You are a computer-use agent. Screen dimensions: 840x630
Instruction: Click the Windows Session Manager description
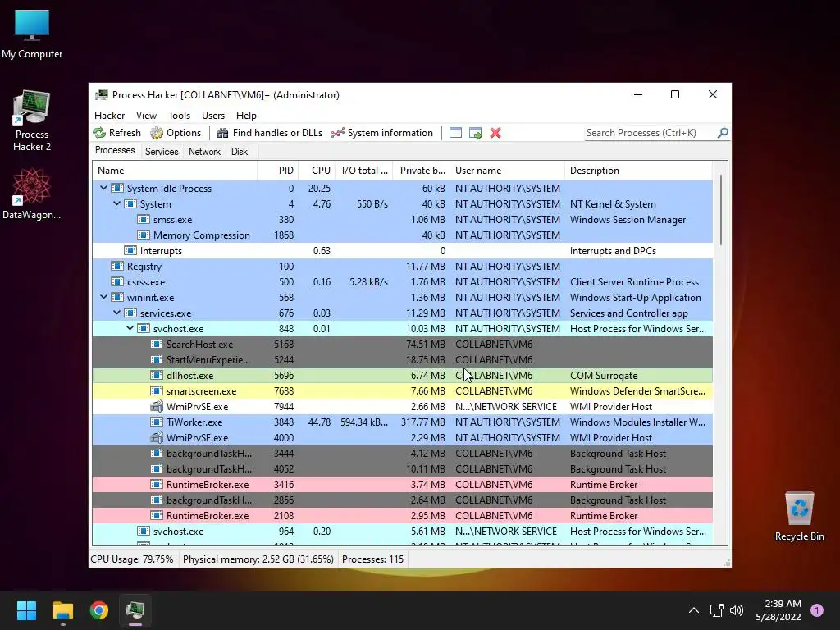pyautogui.click(x=628, y=220)
